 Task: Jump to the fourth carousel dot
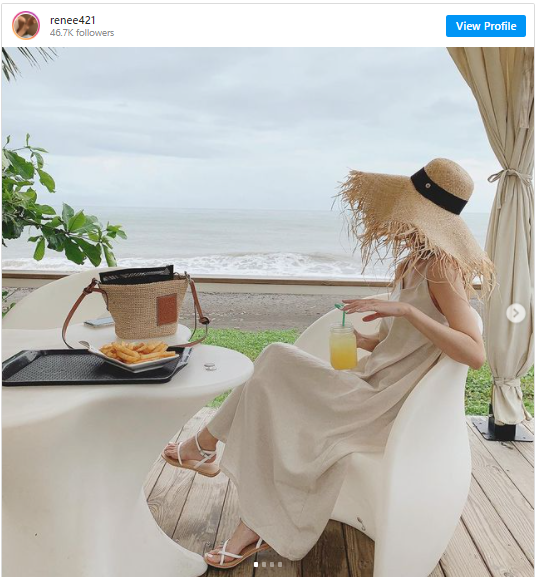click(x=280, y=564)
